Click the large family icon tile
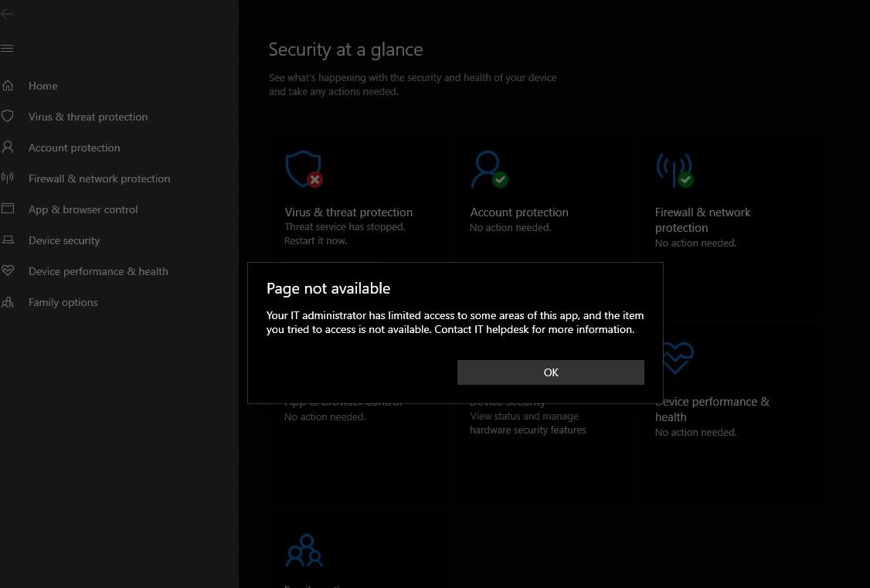The height and width of the screenshot is (588, 870). [304, 549]
